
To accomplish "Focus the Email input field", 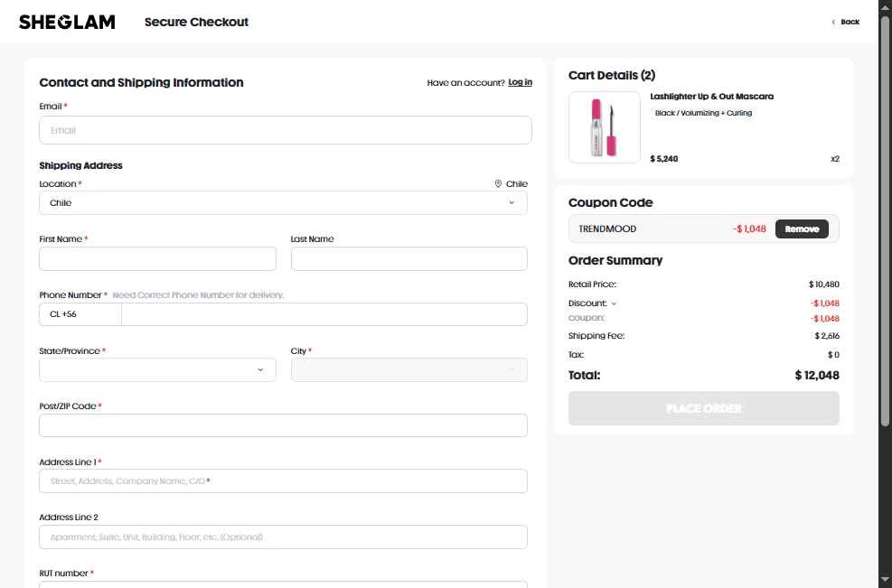I will [x=286, y=130].
